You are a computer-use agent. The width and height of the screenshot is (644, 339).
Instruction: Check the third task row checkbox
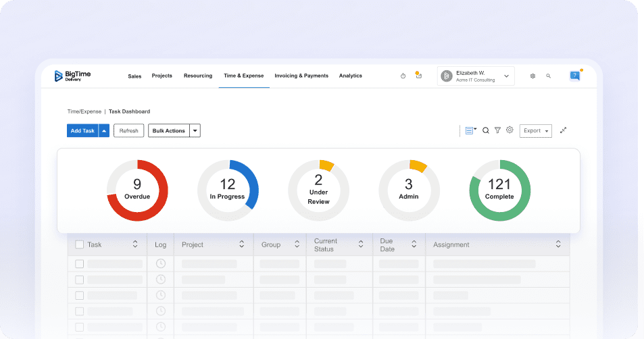click(80, 295)
